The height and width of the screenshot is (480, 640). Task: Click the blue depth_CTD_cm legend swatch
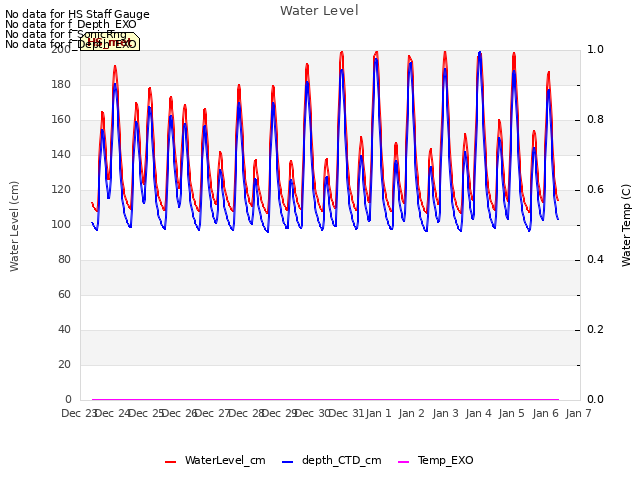pyautogui.click(x=287, y=462)
